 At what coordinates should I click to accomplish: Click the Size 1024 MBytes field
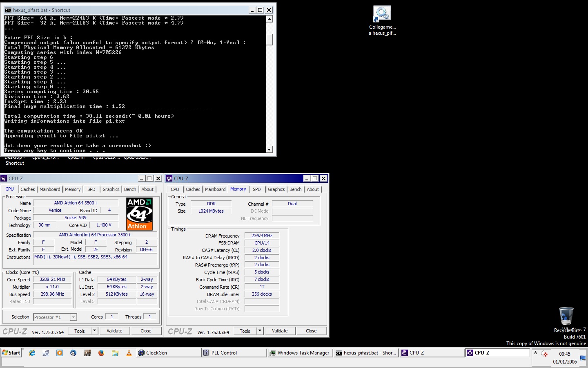[x=211, y=211]
